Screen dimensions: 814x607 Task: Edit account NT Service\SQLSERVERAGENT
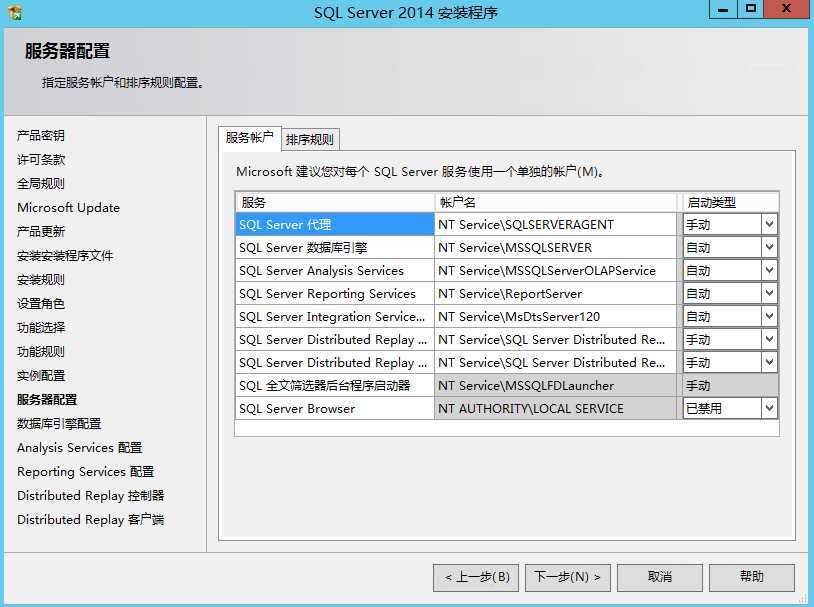tap(555, 224)
